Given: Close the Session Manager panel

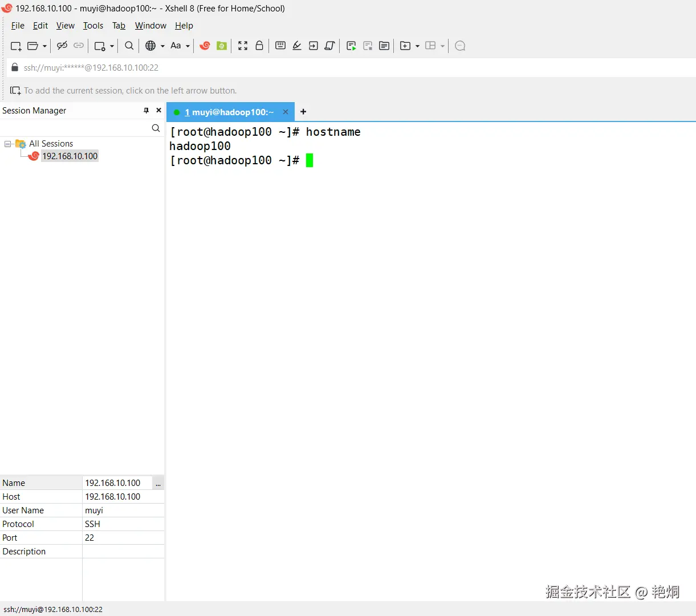Looking at the screenshot, I should [158, 111].
